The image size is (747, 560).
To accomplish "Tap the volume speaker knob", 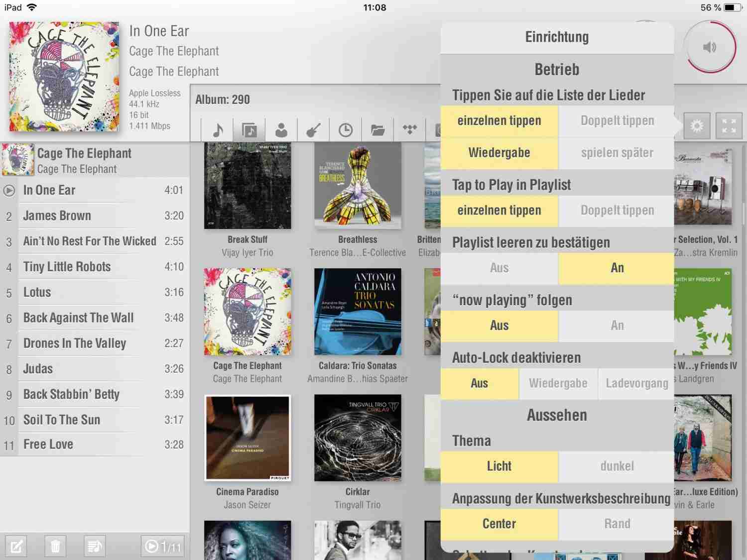I will (710, 48).
